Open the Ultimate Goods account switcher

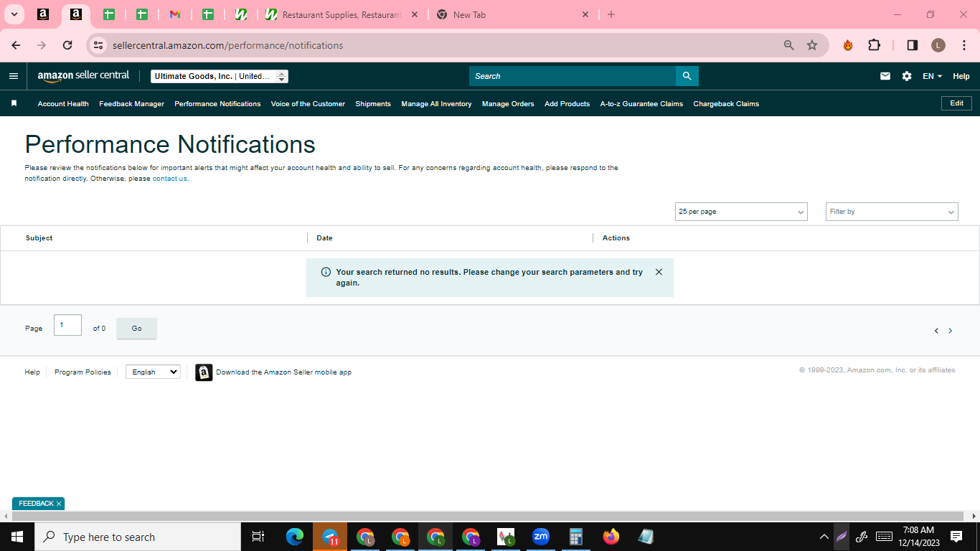pos(220,76)
